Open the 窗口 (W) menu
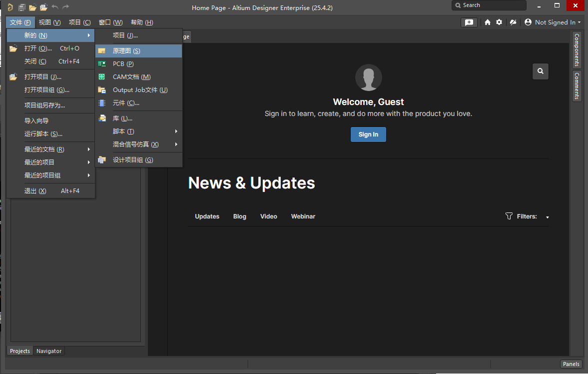This screenshot has width=588, height=374. point(110,22)
